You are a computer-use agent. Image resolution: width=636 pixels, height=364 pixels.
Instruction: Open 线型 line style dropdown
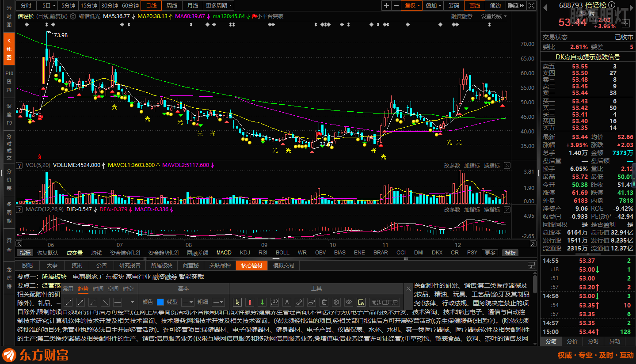[188, 302]
